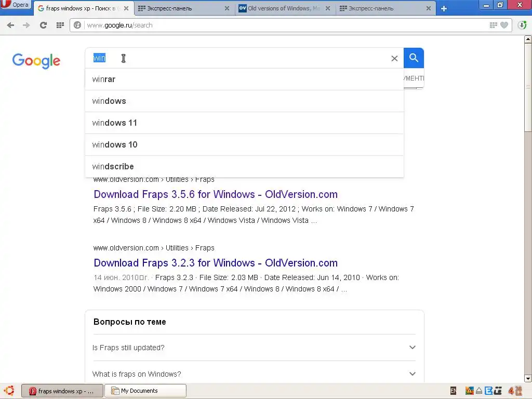Image resolution: width=532 pixels, height=399 pixels.
Task: Click the warning shield tray icon
Action: pyautogui.click(x=469, y=391)
